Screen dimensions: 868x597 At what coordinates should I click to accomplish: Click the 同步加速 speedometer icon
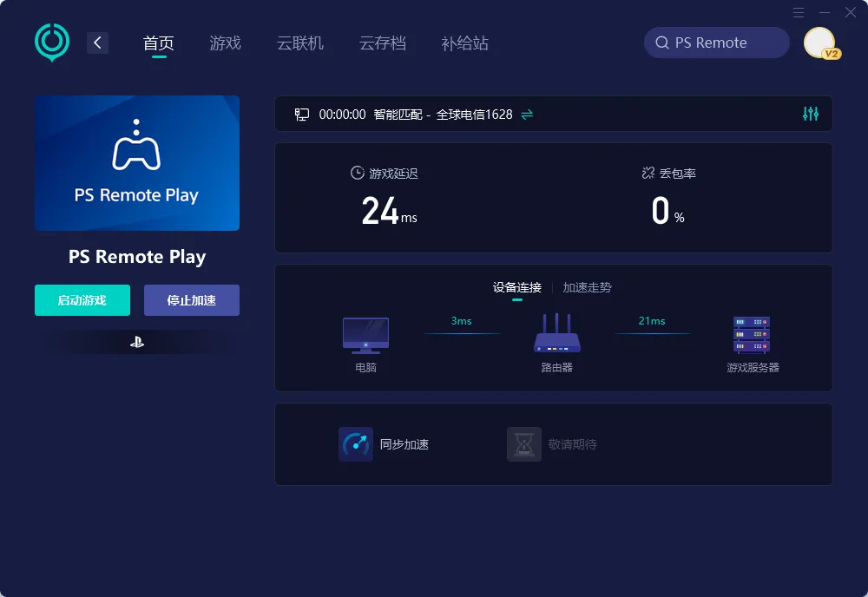coord(355,444)
